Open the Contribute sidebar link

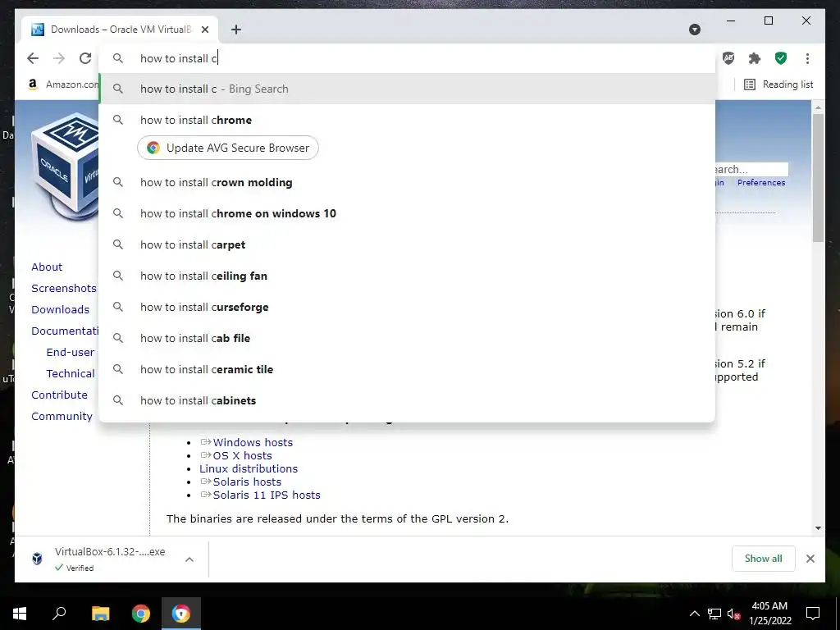(x=59, y=395)
